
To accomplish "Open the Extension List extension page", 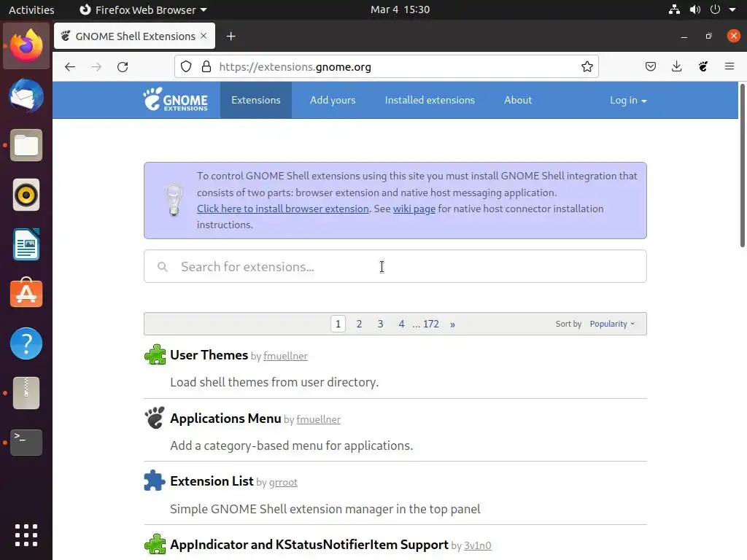I will click(212, 481).
